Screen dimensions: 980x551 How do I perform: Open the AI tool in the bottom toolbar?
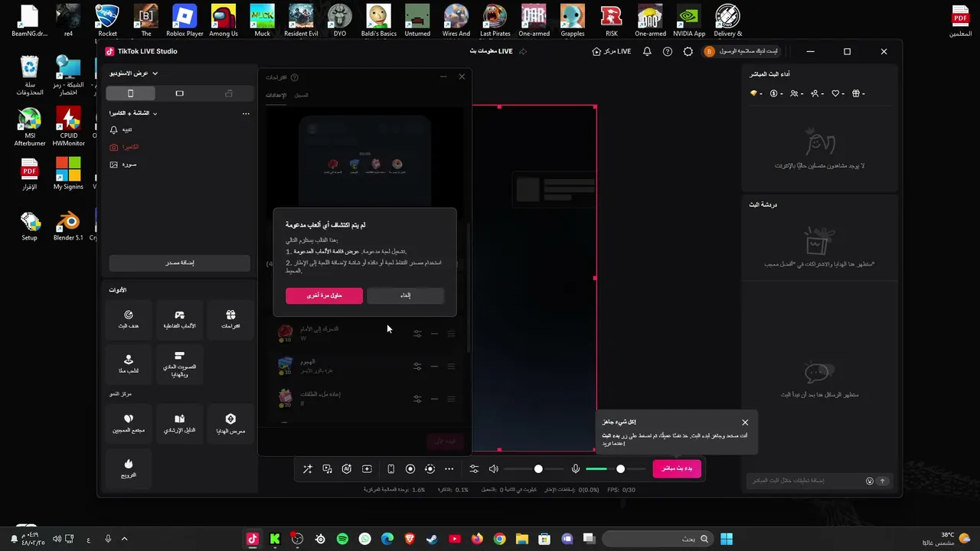347,469
